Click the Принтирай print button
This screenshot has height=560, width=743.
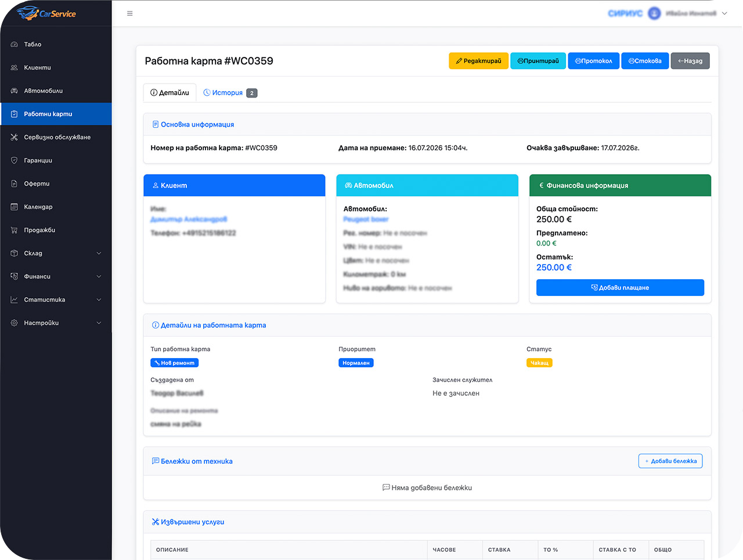(538, 61)
